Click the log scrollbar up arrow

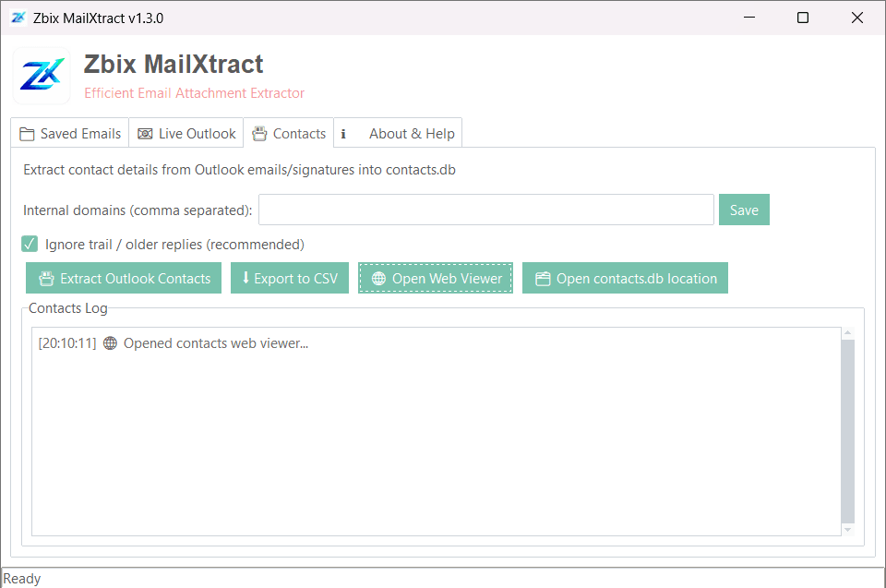point(847,333)
